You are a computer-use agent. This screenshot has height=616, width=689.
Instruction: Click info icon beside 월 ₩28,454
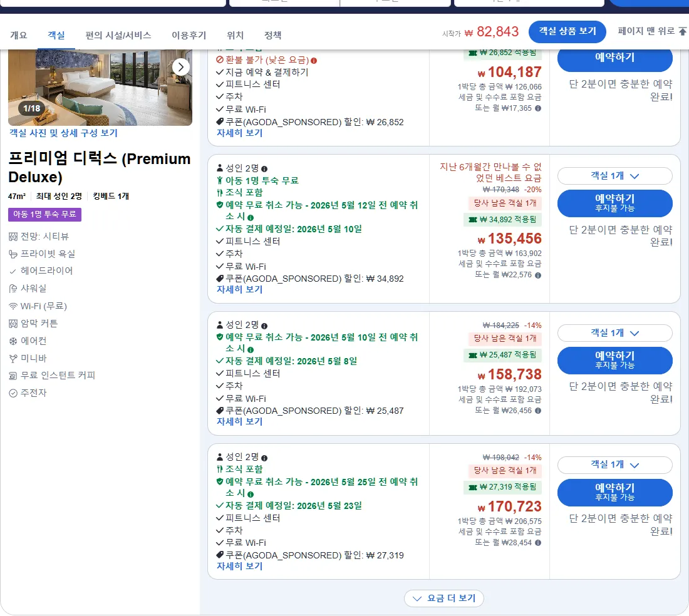538,543
